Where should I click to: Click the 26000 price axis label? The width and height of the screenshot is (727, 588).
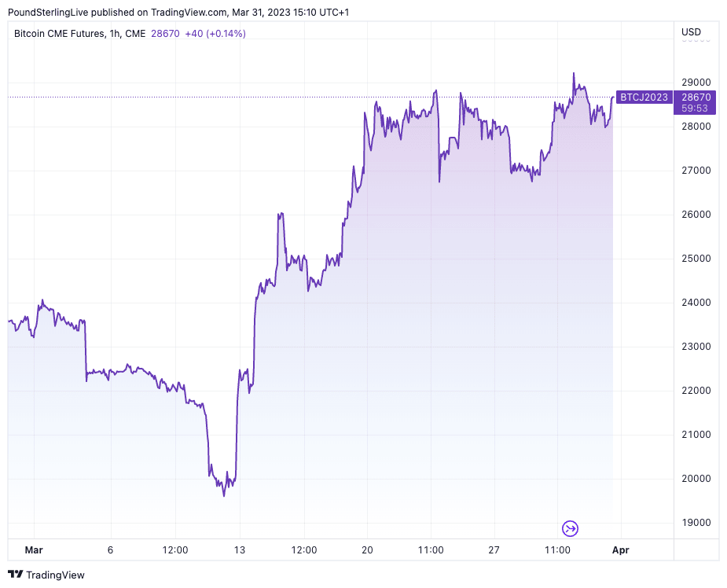tap(696, 215)
